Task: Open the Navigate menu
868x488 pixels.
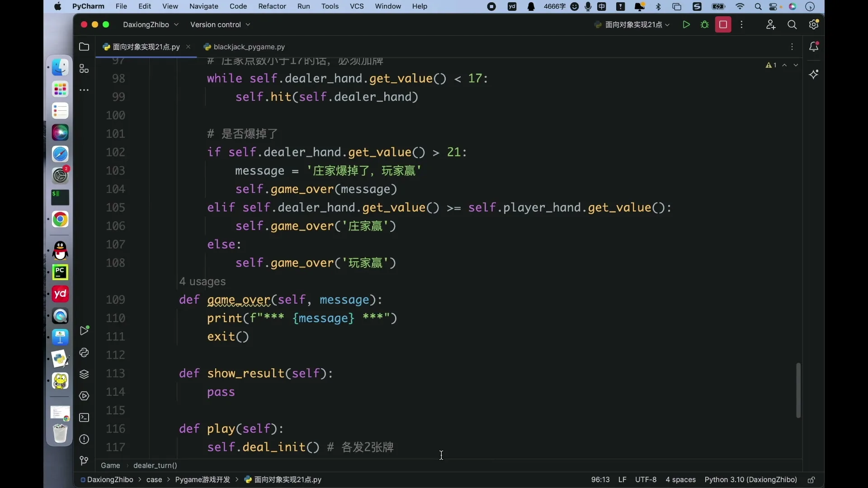Action: (204, 6)
